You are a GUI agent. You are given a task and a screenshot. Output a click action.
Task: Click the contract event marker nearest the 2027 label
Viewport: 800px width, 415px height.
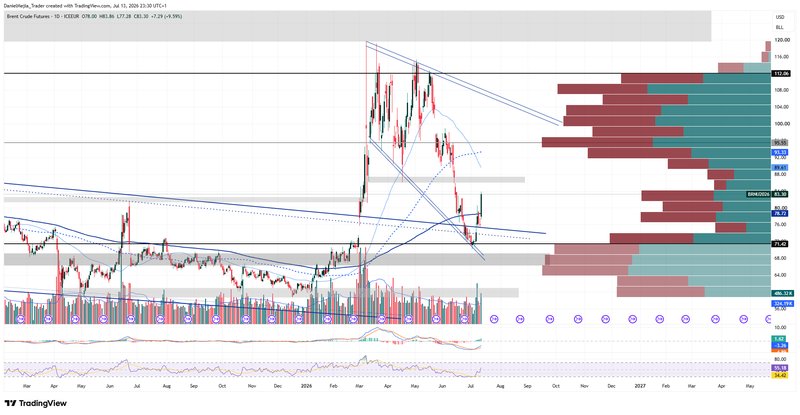coord(632,319)
